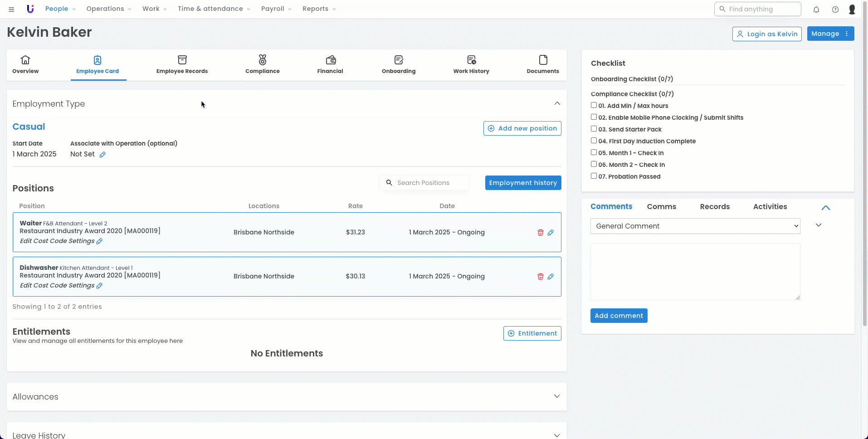Open the hamburger menu icon
The height and width of the screenshot is (439, 868).
click(x=11, y=9)
